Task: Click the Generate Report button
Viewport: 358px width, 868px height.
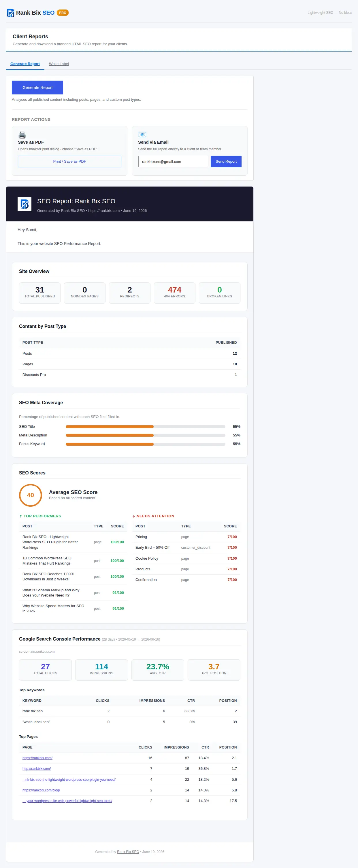Action: point(37,88)
